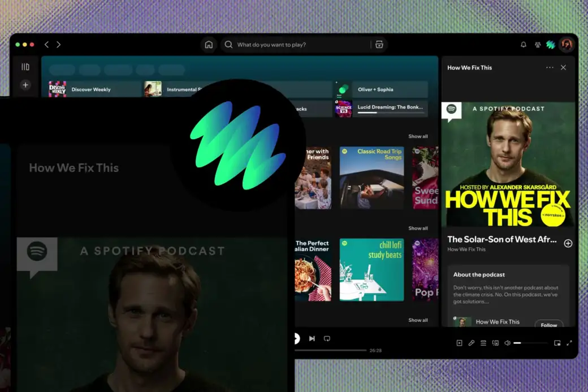Viewport: 588px width, 392px height.
Task: Open notifications bell
Action: pos(524,45)
